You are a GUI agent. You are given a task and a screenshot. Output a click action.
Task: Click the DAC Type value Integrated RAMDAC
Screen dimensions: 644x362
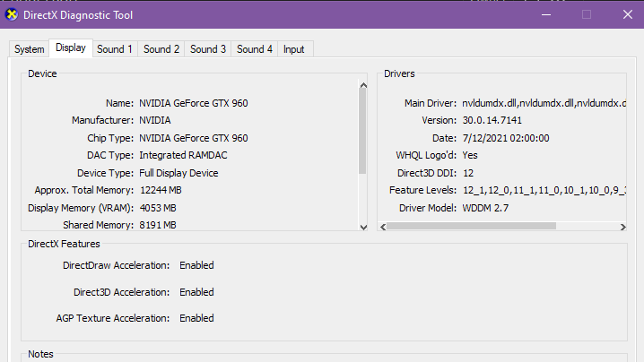pyautogui.click(x=183, y=155)
